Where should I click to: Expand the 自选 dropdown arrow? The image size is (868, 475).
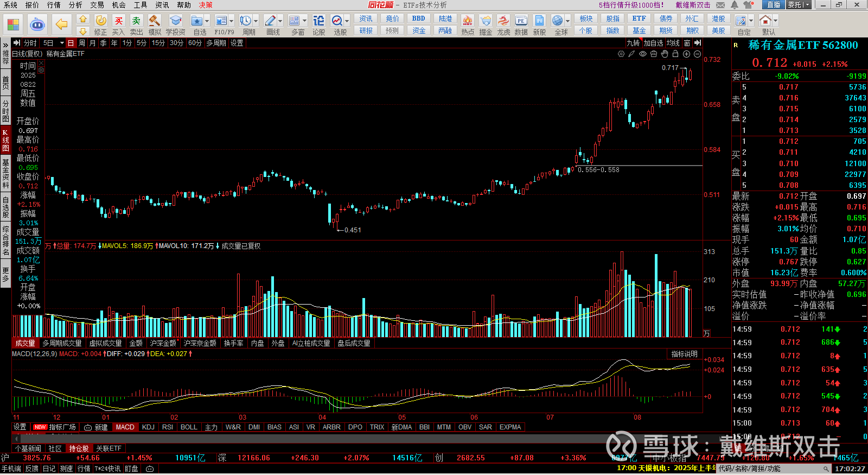tap(207, 21)
